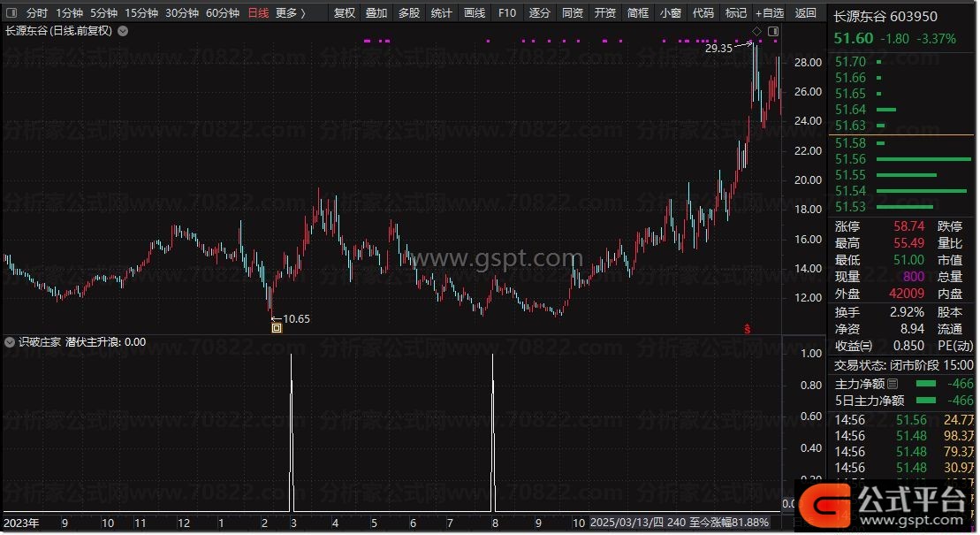Click the 2023年 label on time axis

pos(22,523)
